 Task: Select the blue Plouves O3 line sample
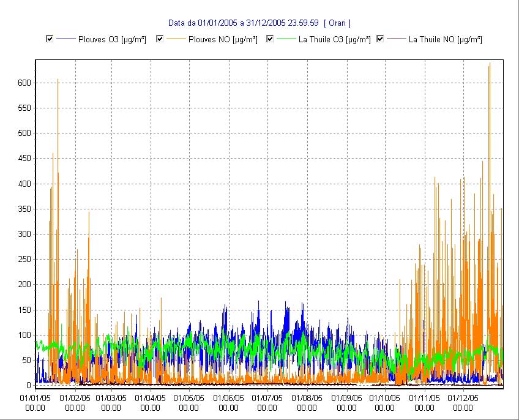coord(66,39)
